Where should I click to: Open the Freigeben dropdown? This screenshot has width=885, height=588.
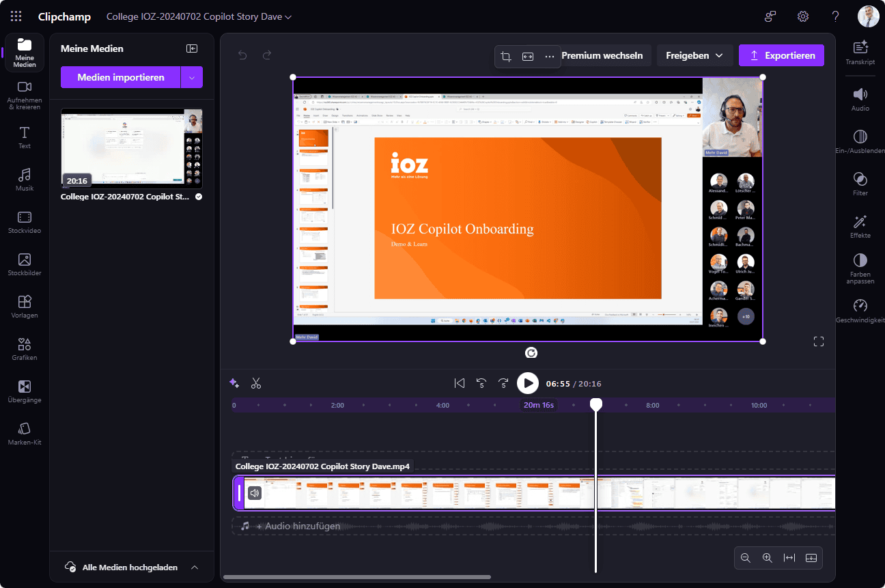(x=694, y=55)
